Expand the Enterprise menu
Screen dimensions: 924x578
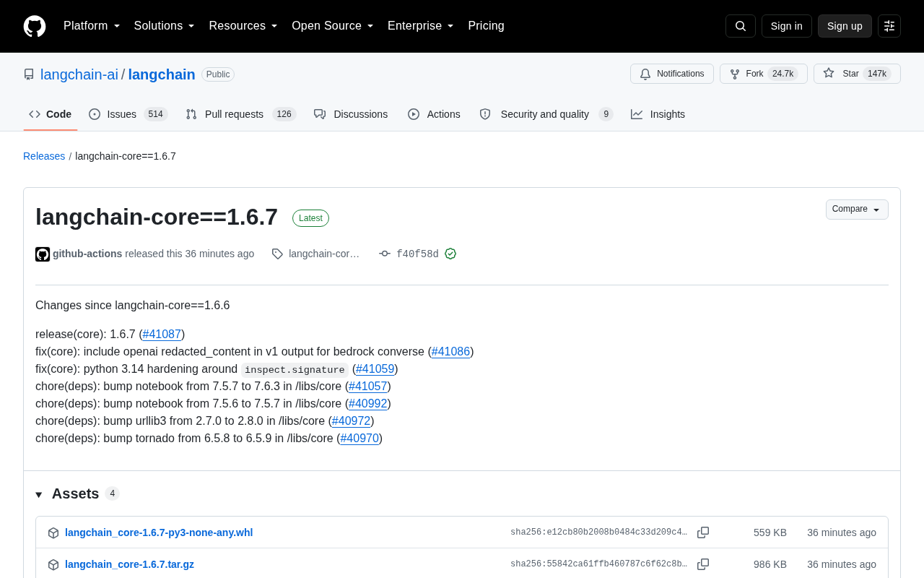point(421,26)
